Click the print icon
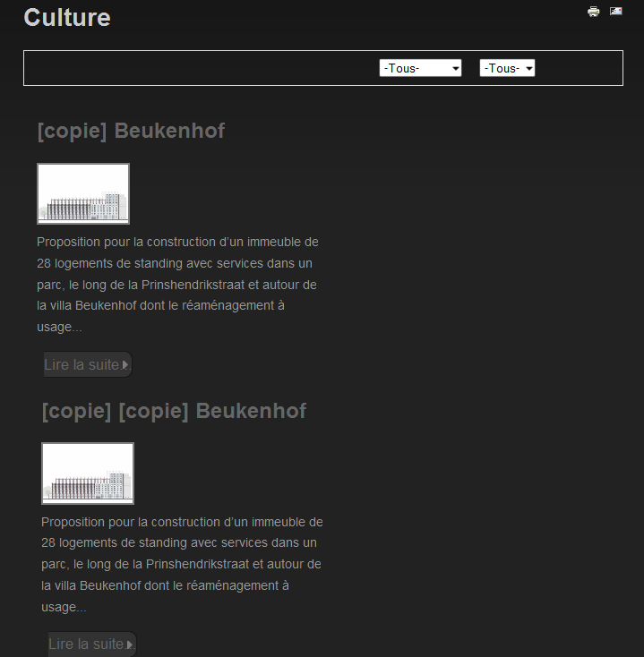This screenshot has height=657, width=644. (x=593, y=12)
